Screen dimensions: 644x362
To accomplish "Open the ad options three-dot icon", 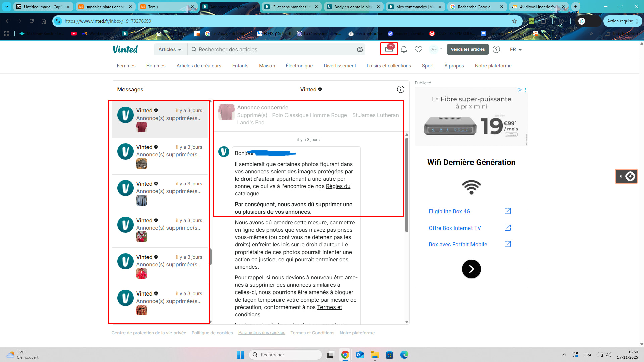I will [525, 90].
